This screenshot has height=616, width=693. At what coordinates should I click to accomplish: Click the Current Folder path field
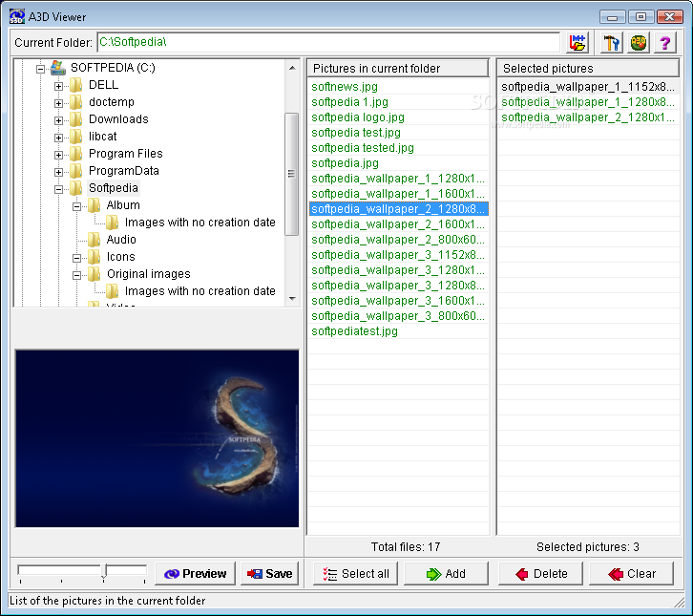click(328, 42)
